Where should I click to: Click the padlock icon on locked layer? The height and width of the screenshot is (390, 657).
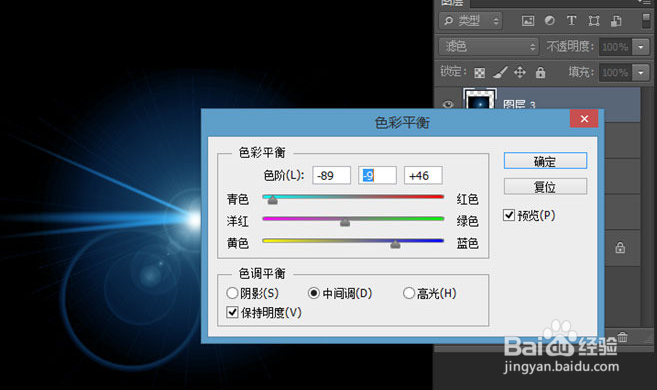620,248
